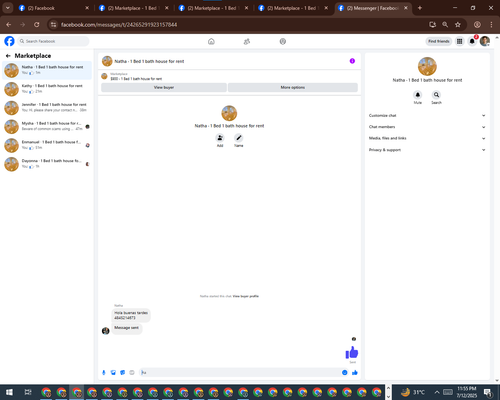Viewport: 500px width, 400px height.
Task: Expand the Media, files and links section
Action: [x=427, y=138]
